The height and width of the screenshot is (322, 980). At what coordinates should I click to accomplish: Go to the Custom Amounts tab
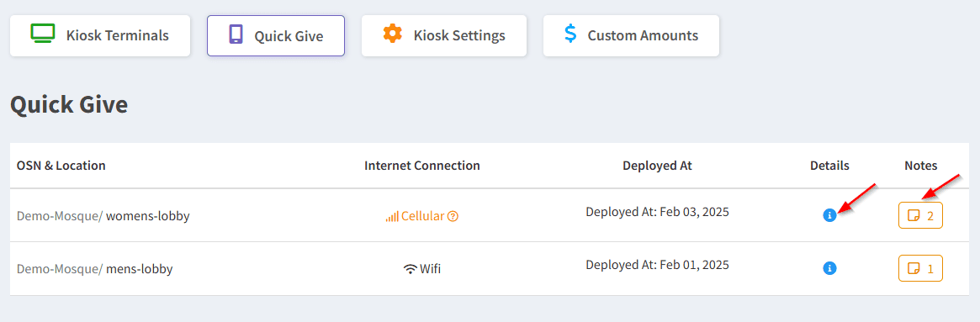click(631, 35)
